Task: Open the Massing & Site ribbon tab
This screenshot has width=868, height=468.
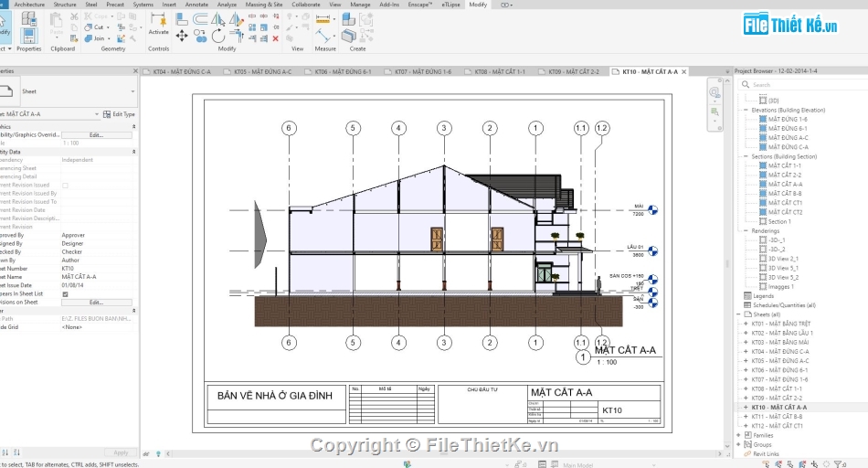Action: pyautogui.click(x=264, y=5)
